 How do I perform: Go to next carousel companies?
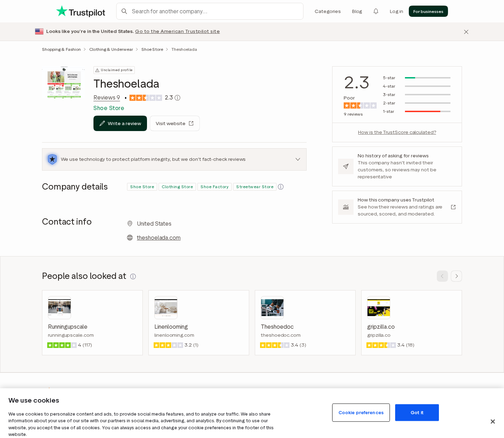[x=456, y=276]
